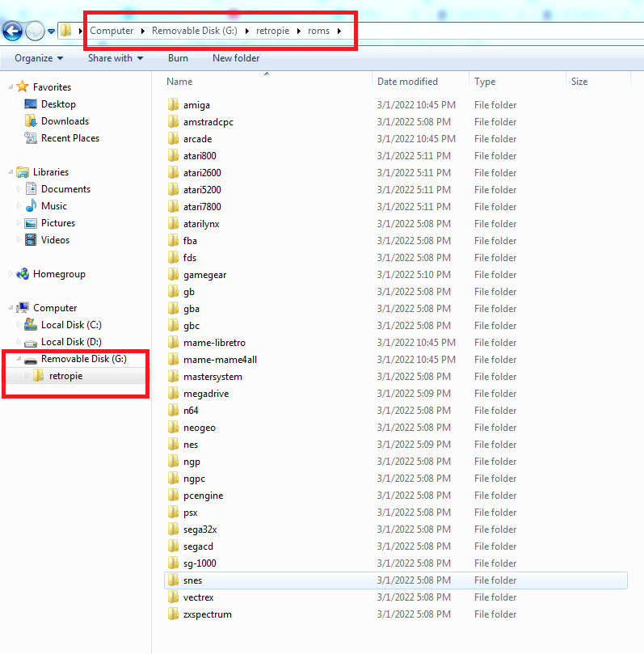Click the Burn toolbar button
This screenshot has height=654, width=644.
coord(178,58)
